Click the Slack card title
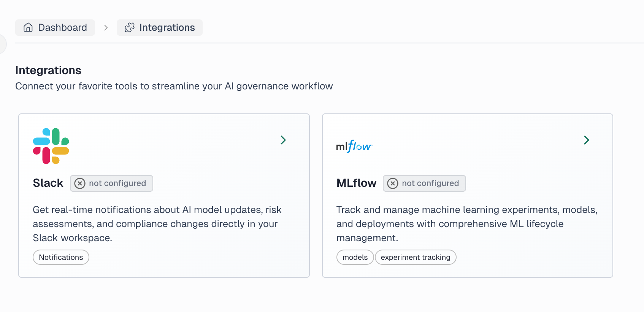 coord(48,183)
